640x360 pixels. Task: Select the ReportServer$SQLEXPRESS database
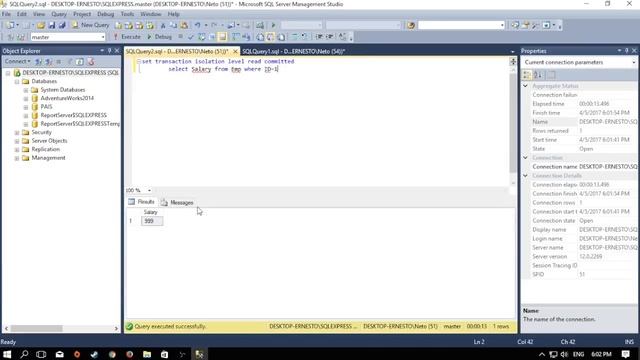(73, 115)
